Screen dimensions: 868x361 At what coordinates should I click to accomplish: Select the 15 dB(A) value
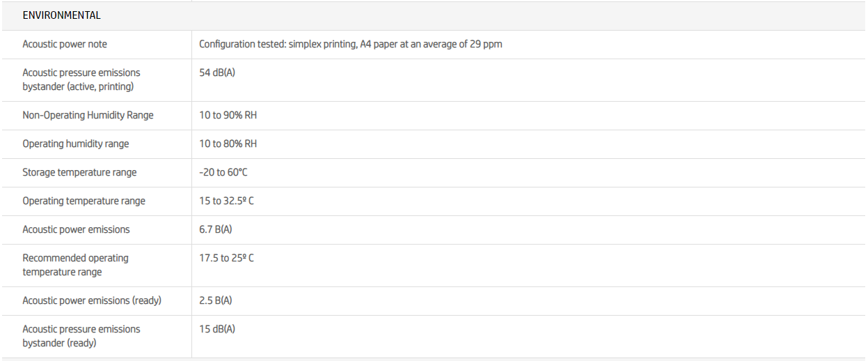[x=217, y=329]
